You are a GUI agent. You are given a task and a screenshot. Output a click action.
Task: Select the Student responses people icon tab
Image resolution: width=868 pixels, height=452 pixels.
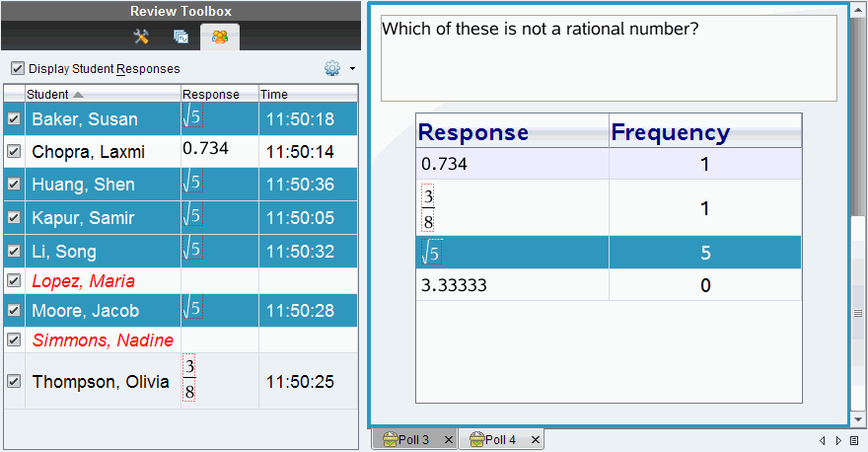[x=219, y=37]
